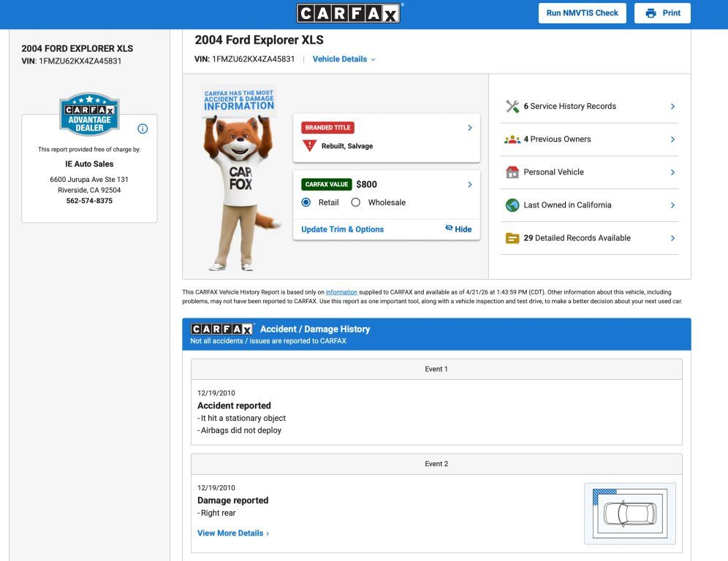Click the Previous Owners people icon
Viewport: 728px width, 561px height.
512,140
